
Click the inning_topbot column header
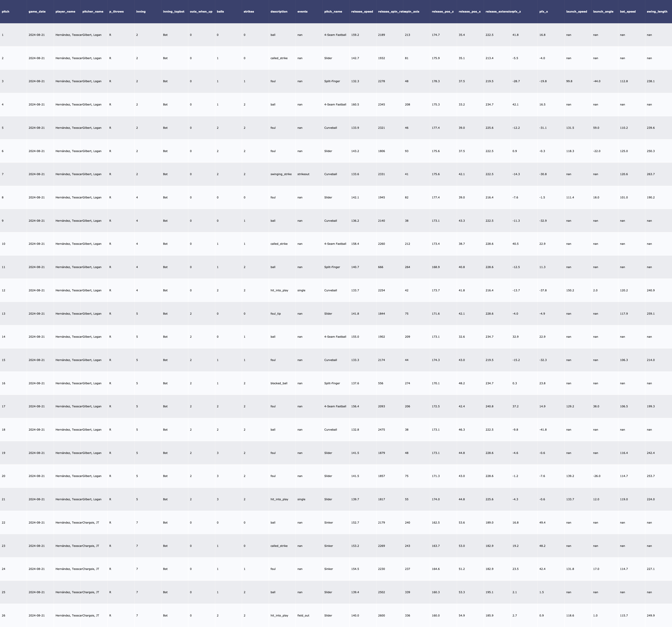[173, 11]
